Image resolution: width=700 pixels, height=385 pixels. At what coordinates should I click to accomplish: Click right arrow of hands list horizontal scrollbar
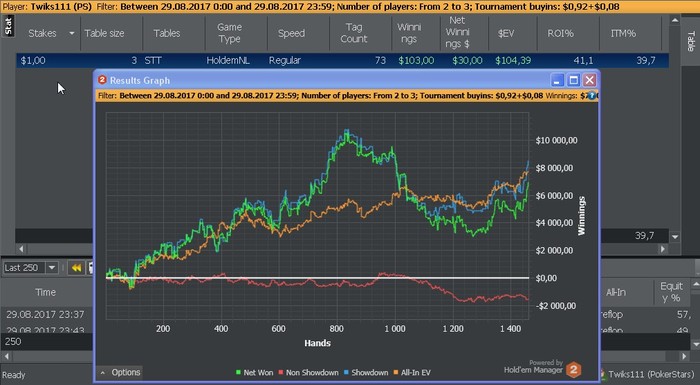click(684, 356)
